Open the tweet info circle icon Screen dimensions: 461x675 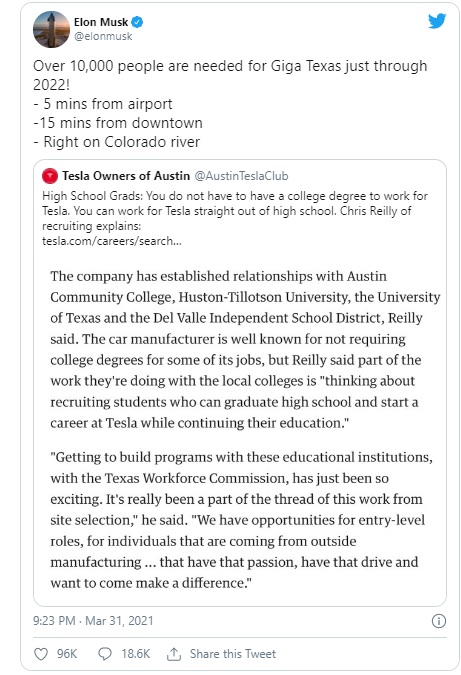click(439, 621)
